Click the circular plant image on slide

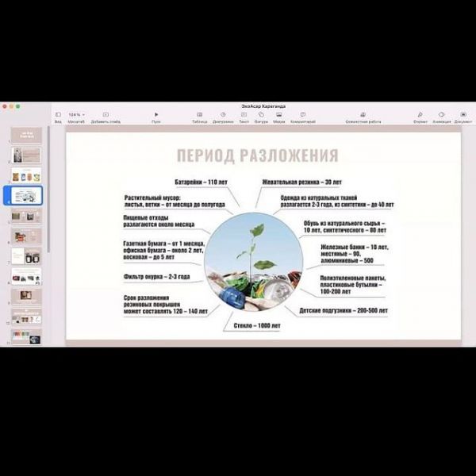(x=252, y=262)
